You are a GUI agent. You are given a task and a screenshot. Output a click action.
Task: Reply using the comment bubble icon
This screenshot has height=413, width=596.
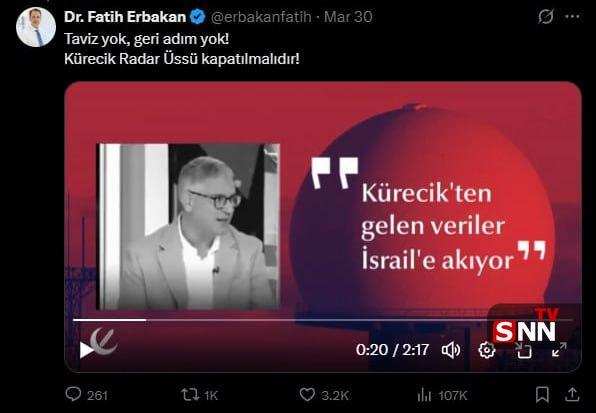pyautogui.click(x=73, y=394)
